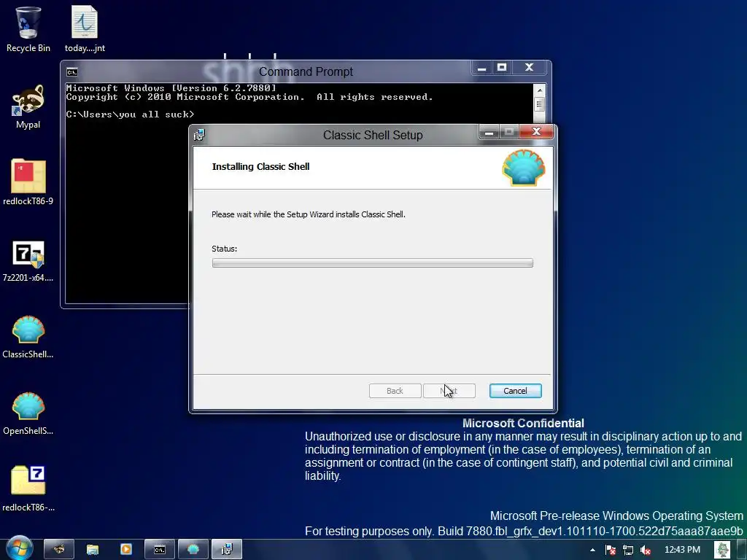The width and height of the screenshot is (747, 560).
Task: Close the Command Prompt window
Action: 530,68
